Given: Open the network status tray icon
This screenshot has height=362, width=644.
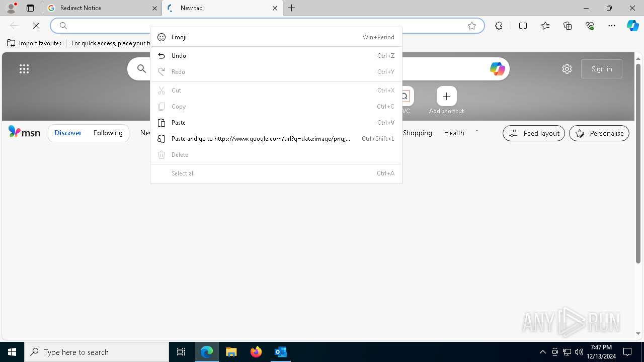Looking at the screenshot, I should 567,352.
